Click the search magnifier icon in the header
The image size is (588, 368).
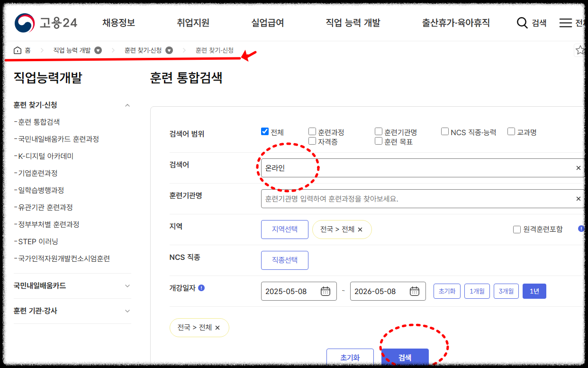tap(522, 22)
